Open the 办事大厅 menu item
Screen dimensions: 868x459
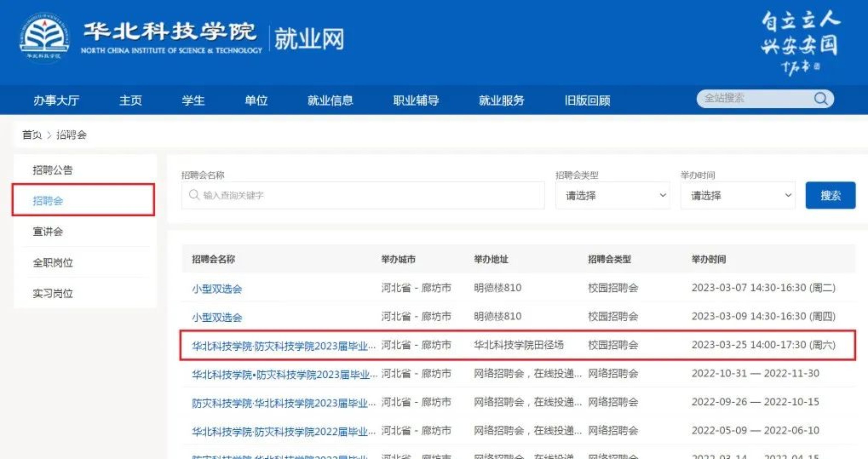coord(56,100)
